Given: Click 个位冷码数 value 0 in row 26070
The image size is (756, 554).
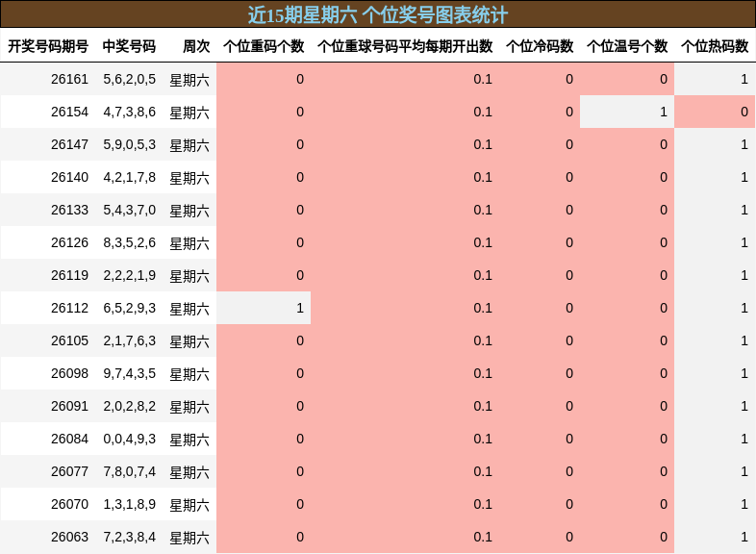Looking at the screenshot, I should click(569, 504).
